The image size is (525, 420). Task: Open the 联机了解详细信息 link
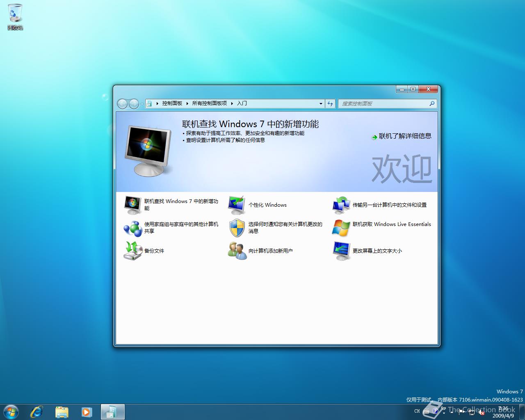(405, 136)
